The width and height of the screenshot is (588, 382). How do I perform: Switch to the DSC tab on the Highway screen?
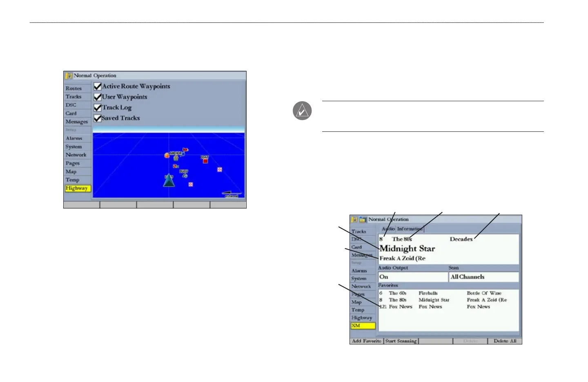[77, 105]
